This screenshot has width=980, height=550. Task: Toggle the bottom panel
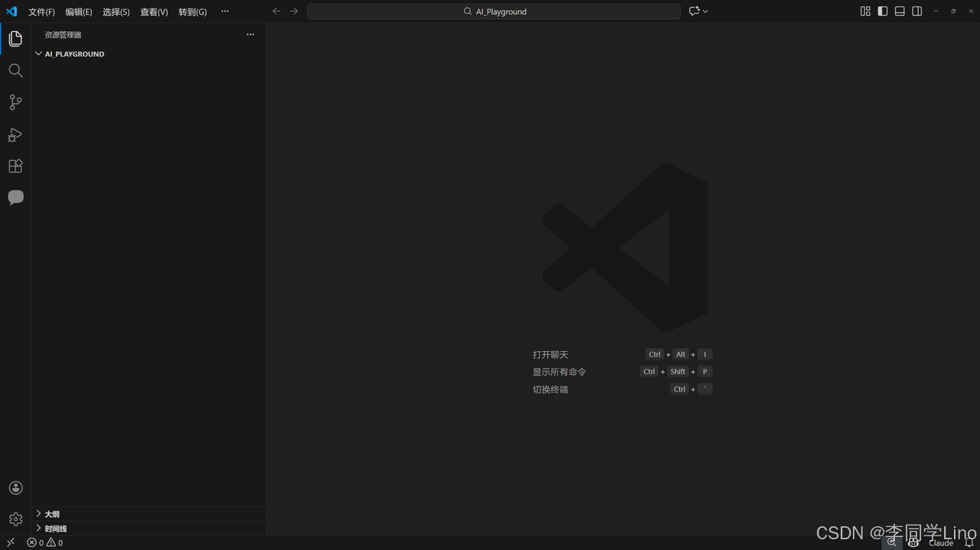[900, 11]
